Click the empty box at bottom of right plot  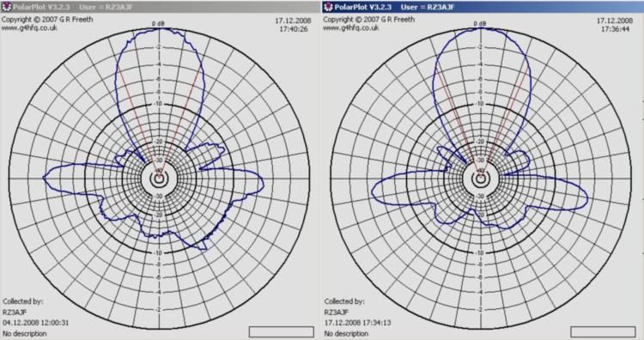click(603, 331)
